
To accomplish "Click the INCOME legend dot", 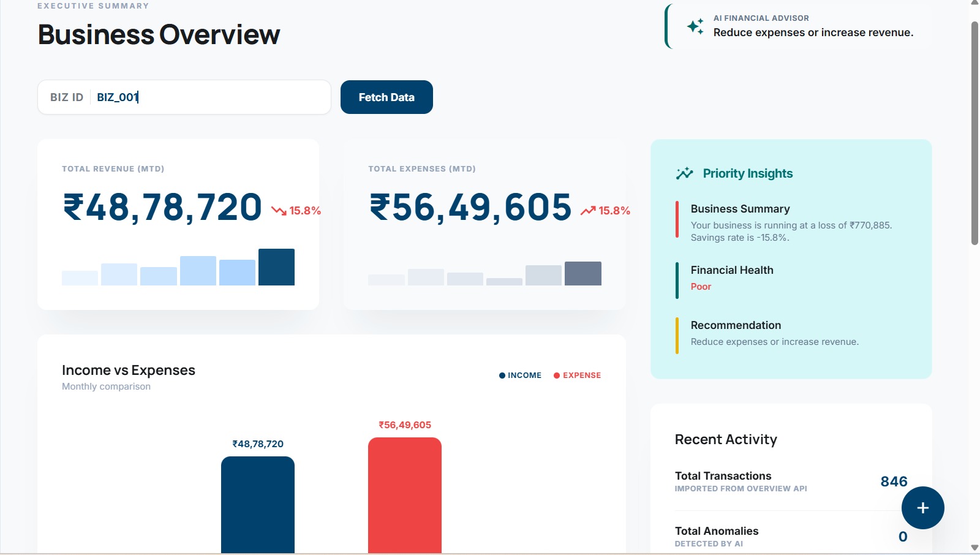I will 502,376.
